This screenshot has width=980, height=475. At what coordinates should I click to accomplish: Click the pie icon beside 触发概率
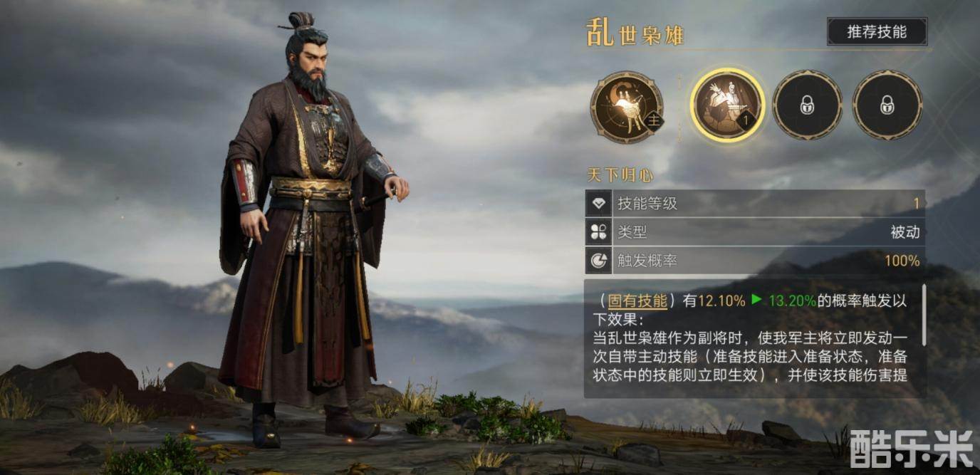coord(598,261)
